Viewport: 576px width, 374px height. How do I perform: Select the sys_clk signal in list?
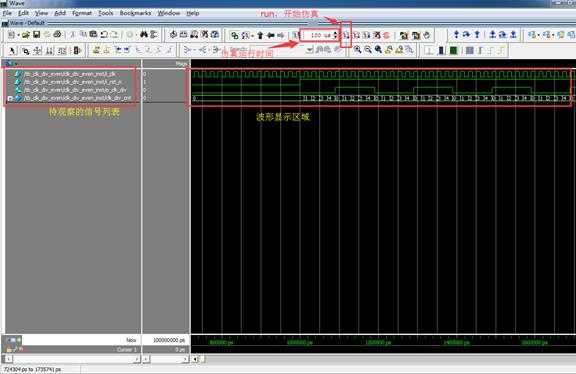(x=70, y=74)
